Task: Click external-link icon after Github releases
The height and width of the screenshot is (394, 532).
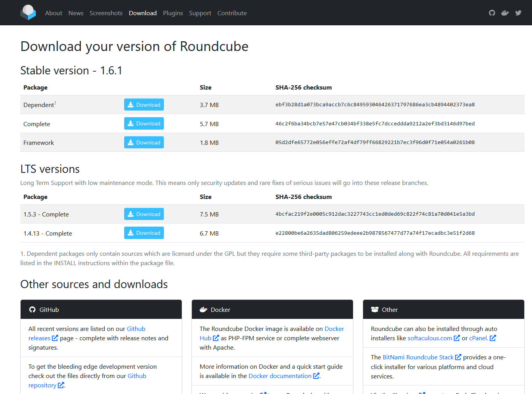Action: (55, 338)
